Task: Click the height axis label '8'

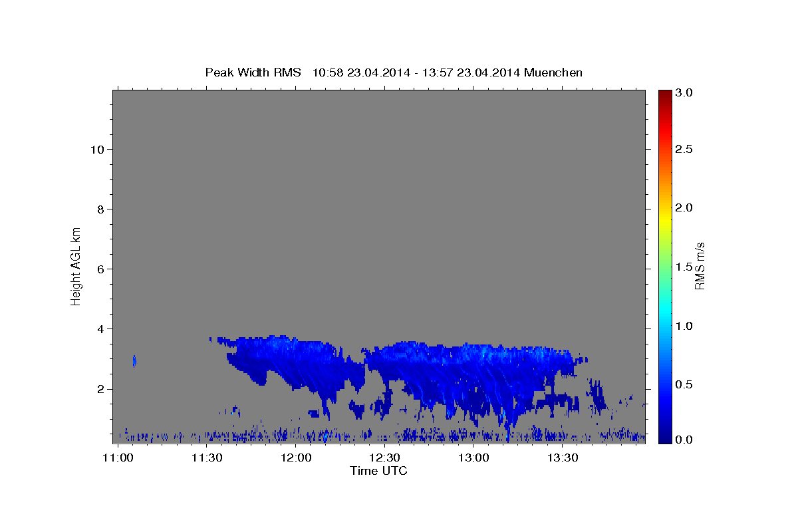Action: (x=100, y=209)
